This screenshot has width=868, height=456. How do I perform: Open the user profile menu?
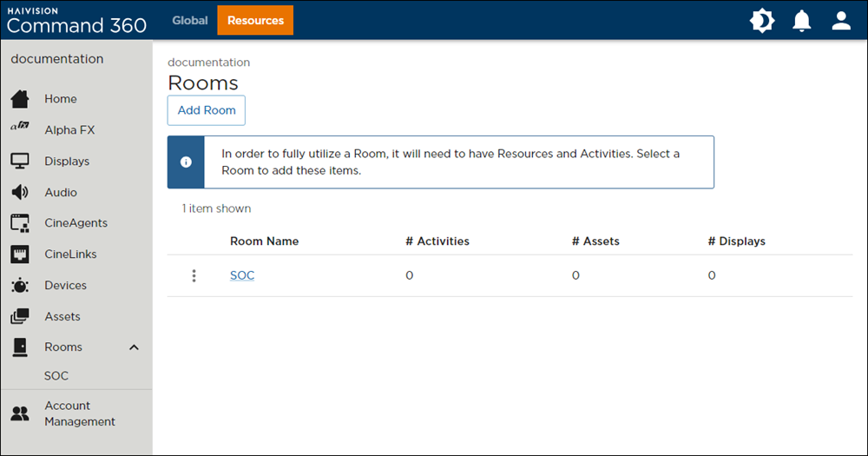click(841, 21)
